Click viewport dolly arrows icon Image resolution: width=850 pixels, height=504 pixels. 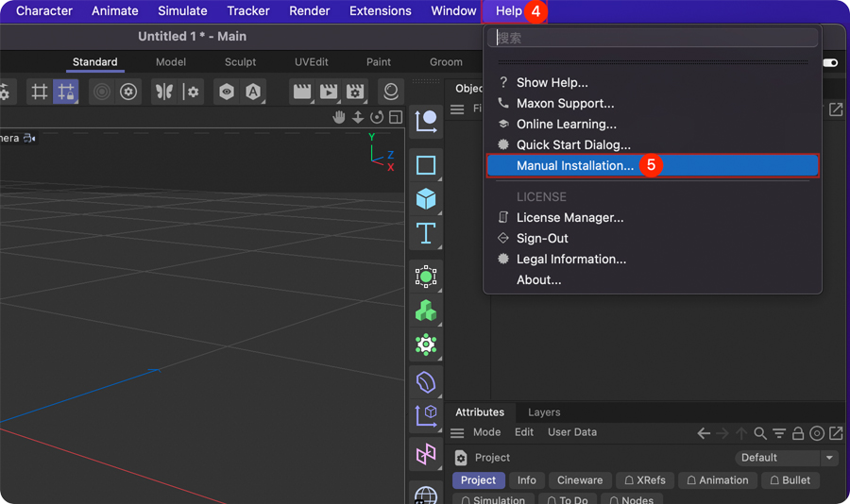click(x=358, y=117)
